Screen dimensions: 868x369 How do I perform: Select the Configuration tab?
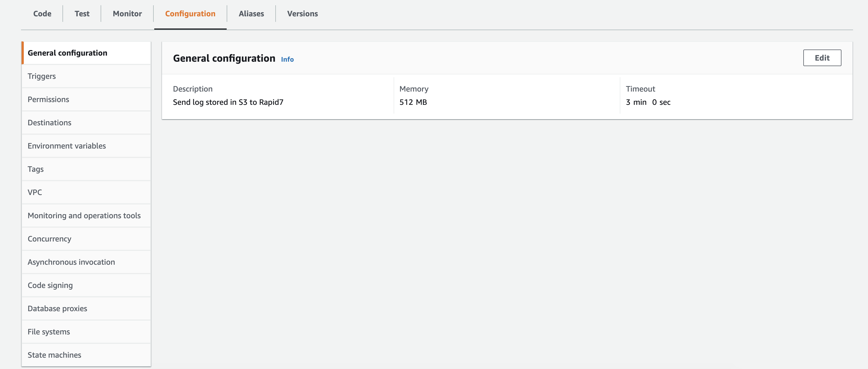190,14
